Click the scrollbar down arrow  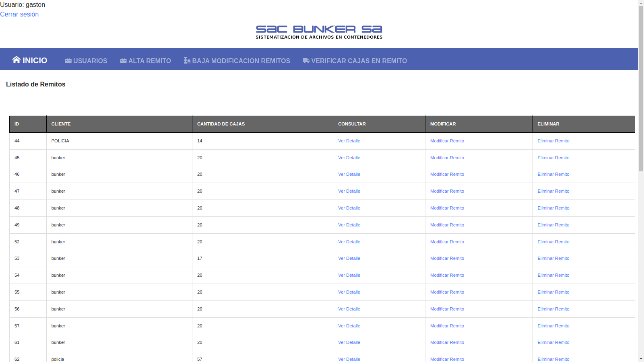click(x=641, y=358)
